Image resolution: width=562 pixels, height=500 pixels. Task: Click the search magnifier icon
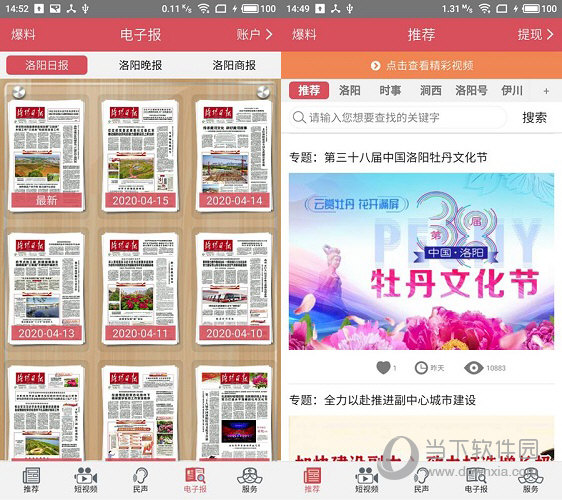[x=299, y=117]
